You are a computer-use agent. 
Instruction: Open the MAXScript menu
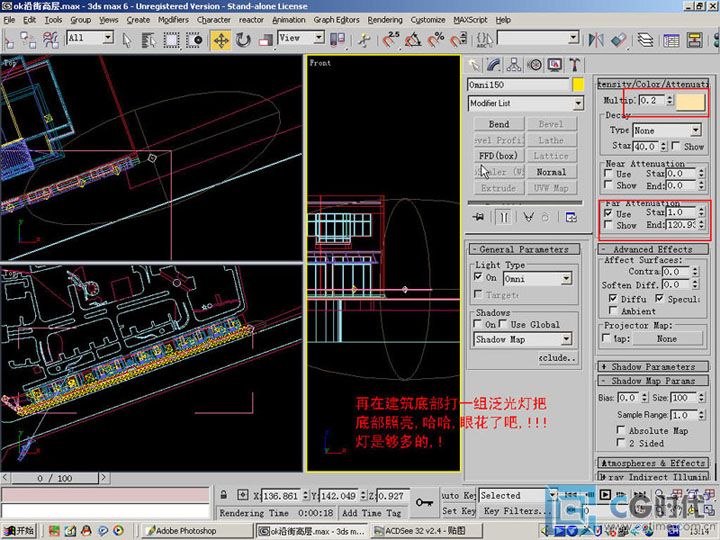pos(470,20)
